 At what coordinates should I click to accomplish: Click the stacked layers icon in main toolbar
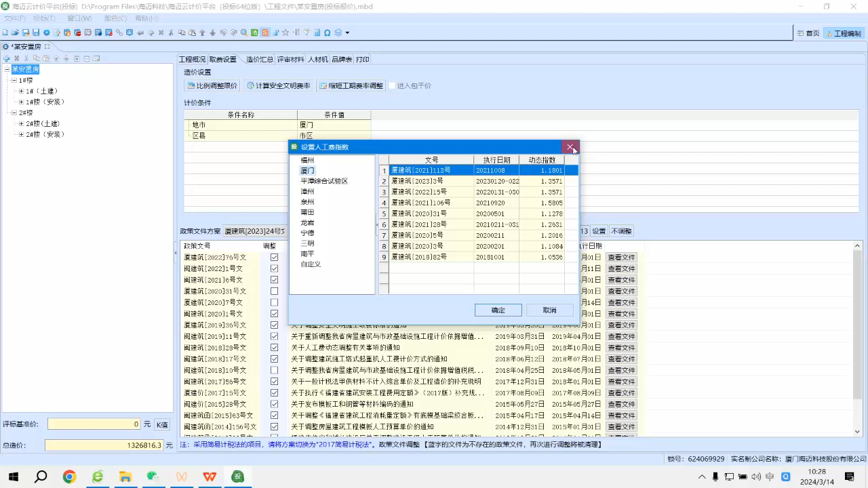click(338, 33)
